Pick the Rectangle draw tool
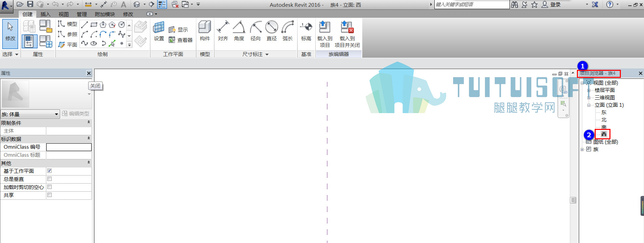The image size is (644, 243). point(94,25)
